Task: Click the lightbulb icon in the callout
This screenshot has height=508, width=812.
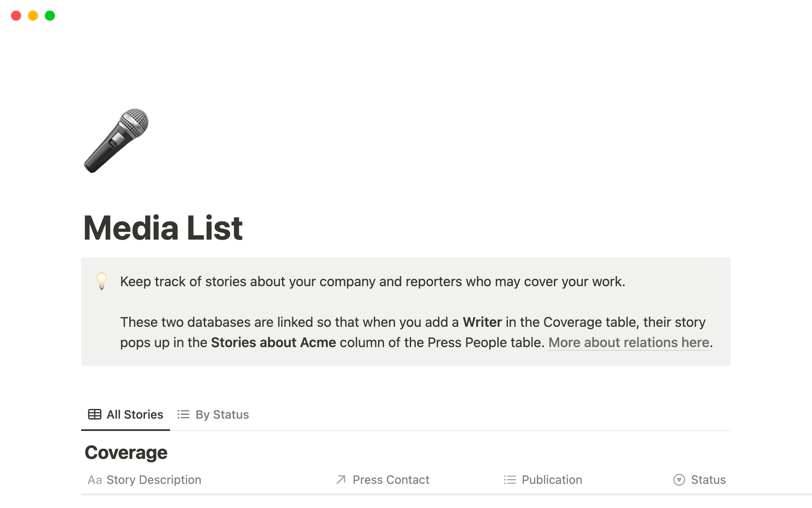Action: pyautogui.click(x=102, y=282)
